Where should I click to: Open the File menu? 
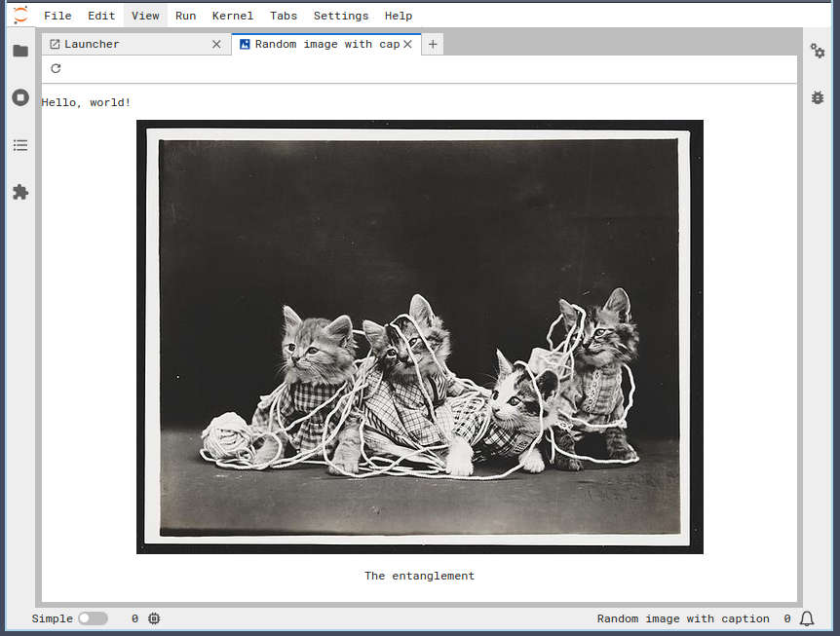[x=57, y=16]
